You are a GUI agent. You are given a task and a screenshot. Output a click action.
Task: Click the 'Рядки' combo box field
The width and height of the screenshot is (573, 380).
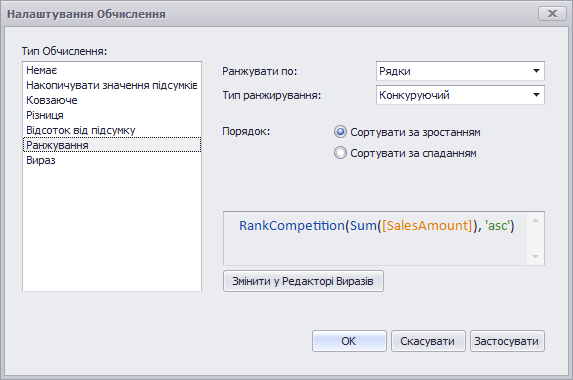[x=460, y=71]
